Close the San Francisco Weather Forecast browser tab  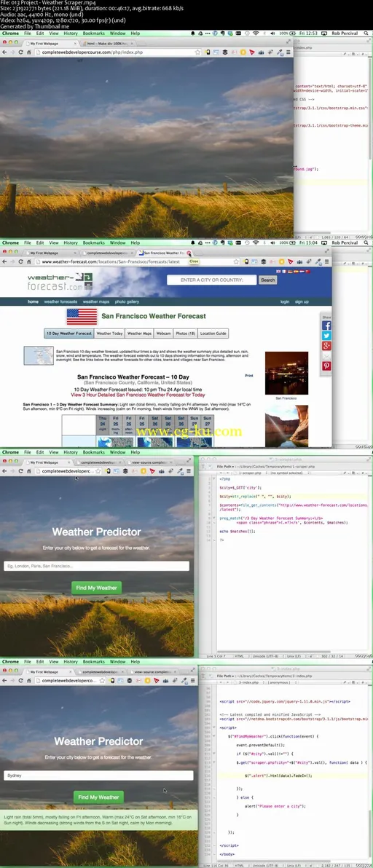189,253
